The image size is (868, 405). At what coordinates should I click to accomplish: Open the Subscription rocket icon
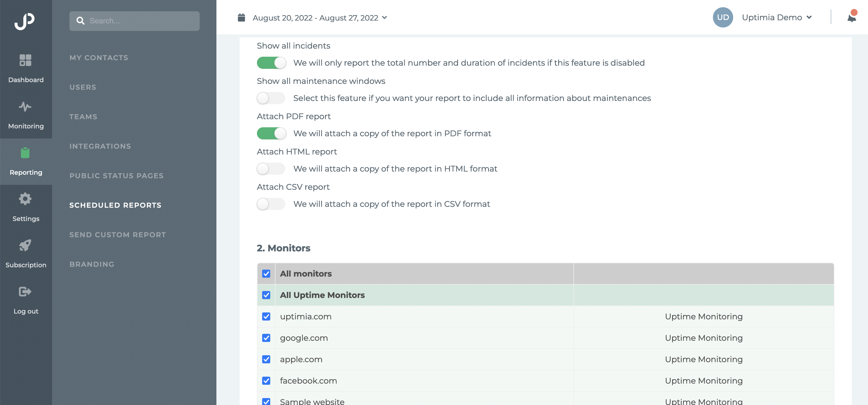[x=25, y=245]
